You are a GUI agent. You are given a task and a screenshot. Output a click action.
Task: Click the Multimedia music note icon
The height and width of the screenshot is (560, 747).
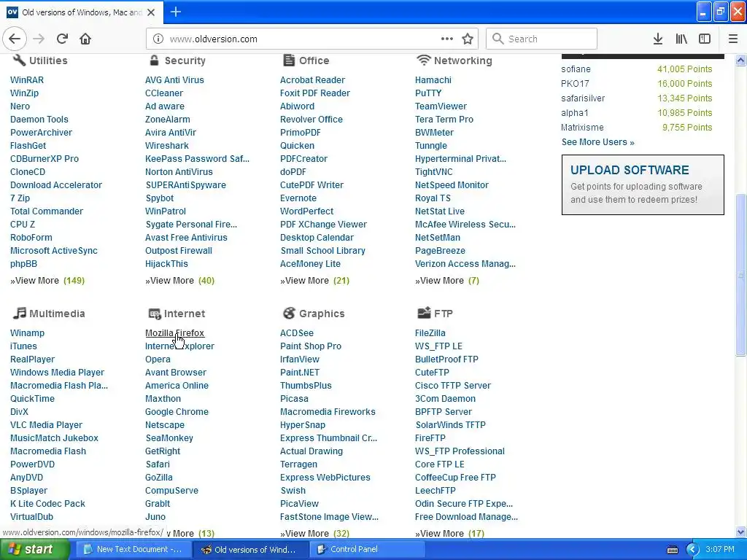coord(19,313)
